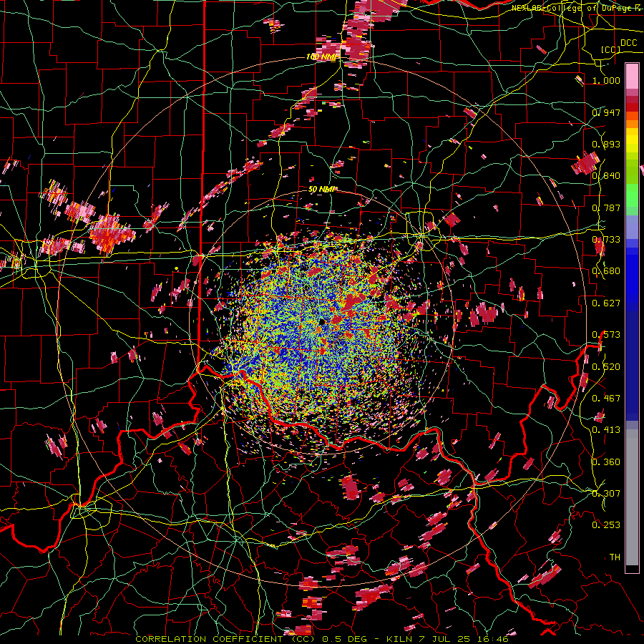Screen dimensions: 644x644
Task: Select the 0.893 legend value
Action: (x=606, y=144)
